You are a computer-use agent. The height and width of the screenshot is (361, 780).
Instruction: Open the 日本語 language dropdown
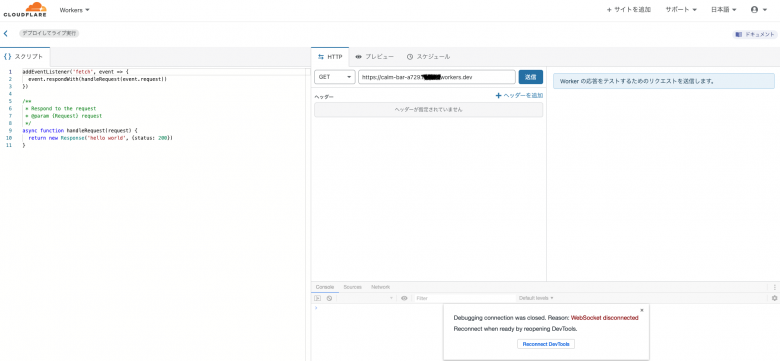click(723, 9)
